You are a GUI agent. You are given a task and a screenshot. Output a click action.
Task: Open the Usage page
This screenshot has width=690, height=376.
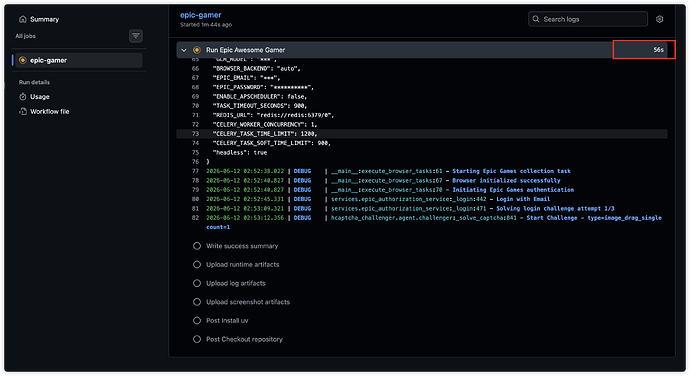click(x=40, y=97)
